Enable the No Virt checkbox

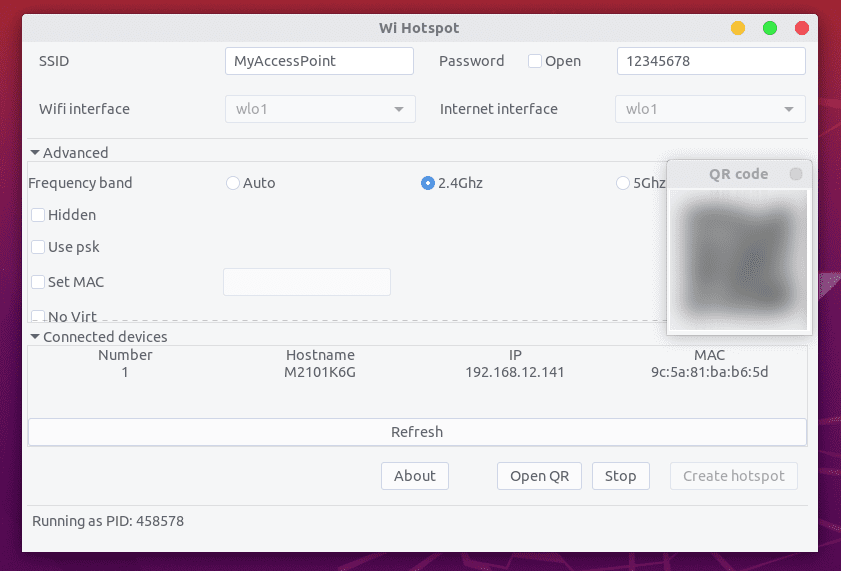pyautogui.click(x=38, y=316)
